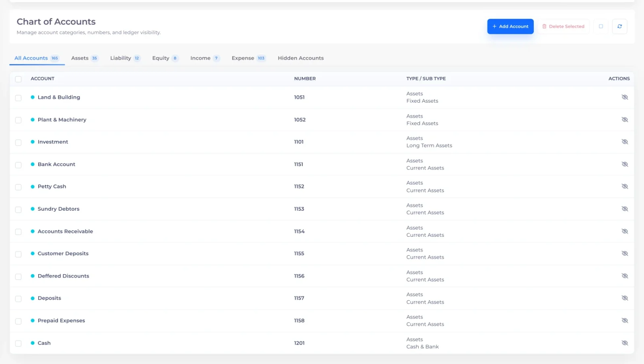Open the Income tab
The width and height of the screenshot is (644, 364).
(x=205, y=58)
